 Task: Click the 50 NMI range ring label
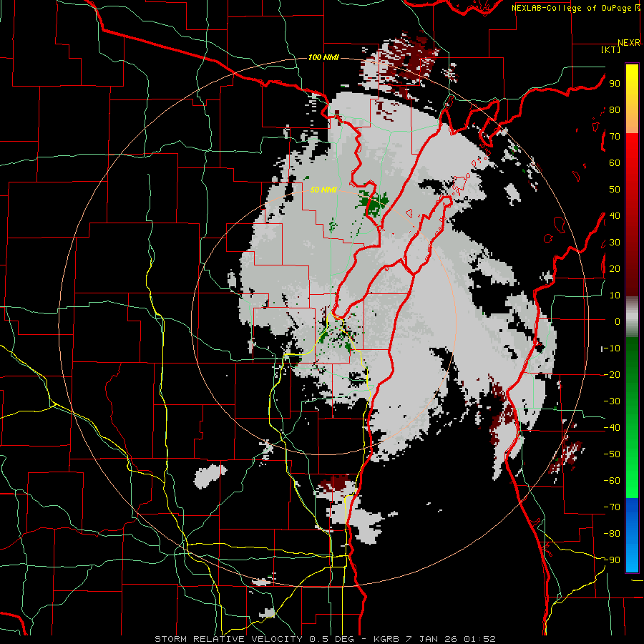(323, 190)
